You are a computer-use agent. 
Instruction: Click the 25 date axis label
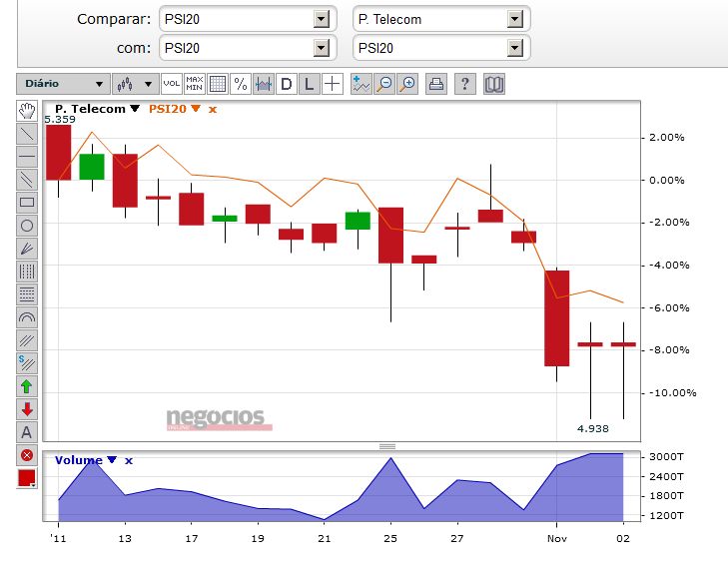pos(390,538)
